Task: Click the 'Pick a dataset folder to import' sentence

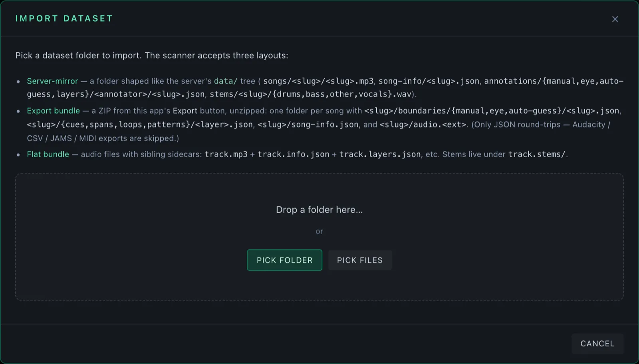Action: click(78, 55)
